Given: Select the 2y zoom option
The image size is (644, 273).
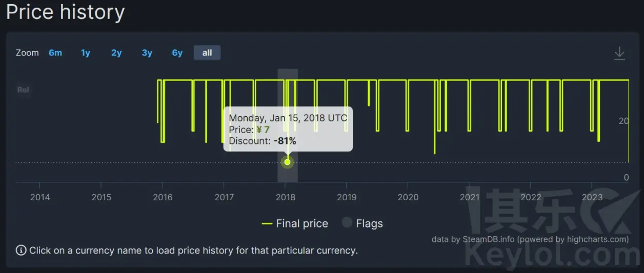Looking at the screenshot, I should click(116, 53).
